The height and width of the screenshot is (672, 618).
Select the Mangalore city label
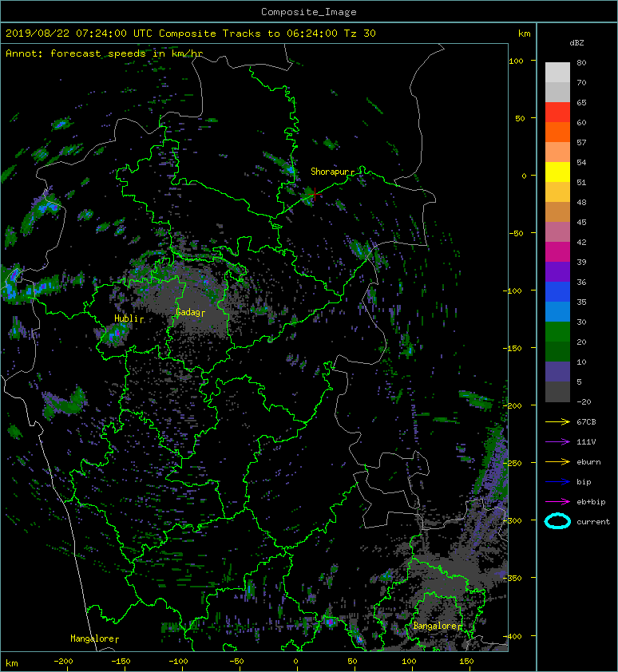[x=94, y=638]
